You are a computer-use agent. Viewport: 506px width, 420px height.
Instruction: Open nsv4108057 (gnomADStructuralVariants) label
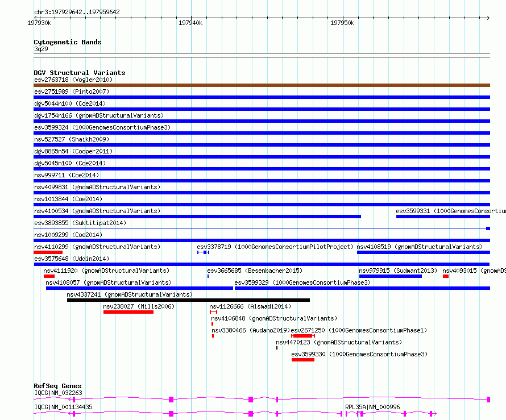[x=109, y=282]
